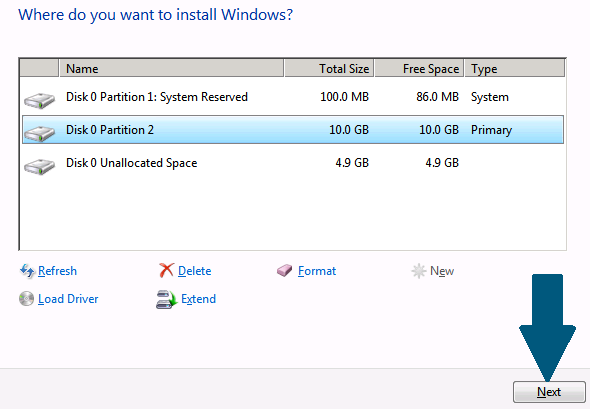Image resolution: width=590 pixels, height=409 pixels.
Task: Sort by the Free Space column header
Action: click(x=419, y=68)
